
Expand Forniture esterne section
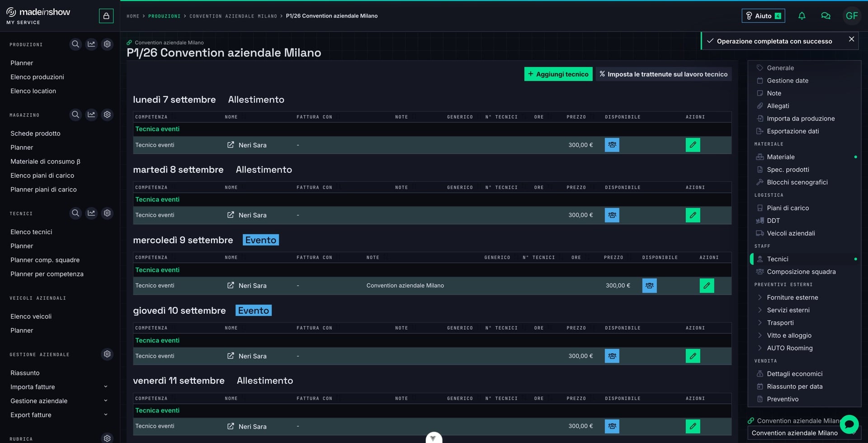787,297
